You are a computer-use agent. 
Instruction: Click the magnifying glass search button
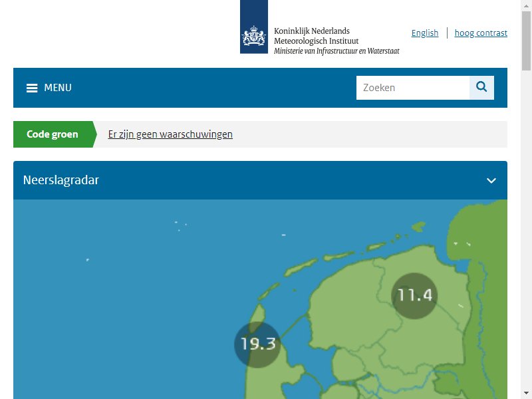pos(481,88)
